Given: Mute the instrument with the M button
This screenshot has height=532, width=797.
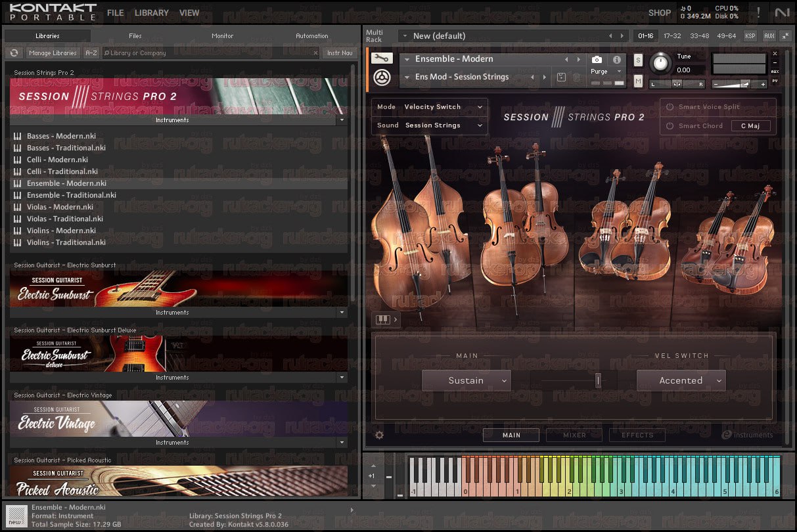Looking at the screenshot, I should 638,81.
